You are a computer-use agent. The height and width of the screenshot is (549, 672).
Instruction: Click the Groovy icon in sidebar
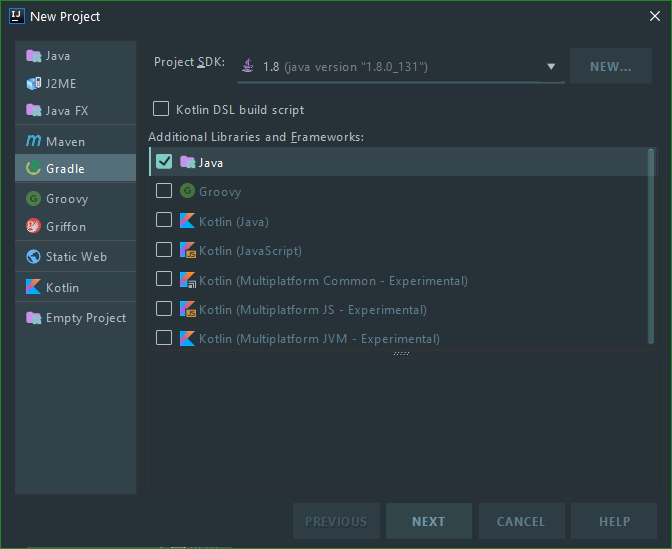[33, 198]
